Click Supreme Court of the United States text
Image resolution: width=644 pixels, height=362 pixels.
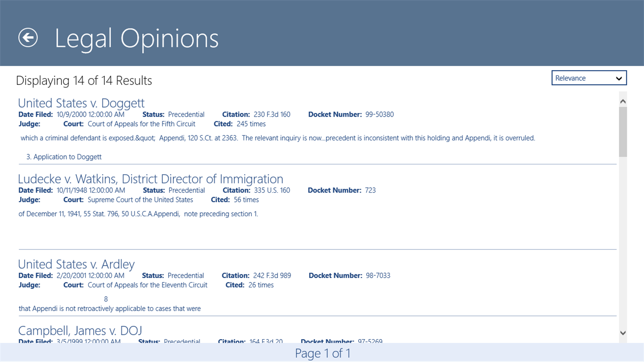(x=140, y=200)
